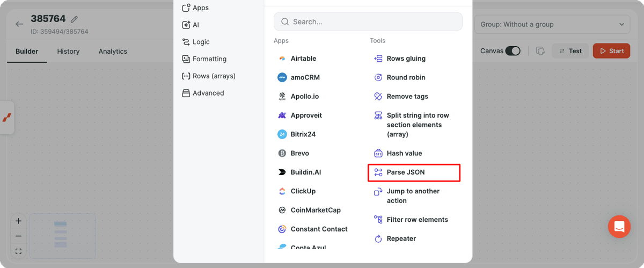
Task: Choose the Jump to another action label
Action: pos(413,196)
